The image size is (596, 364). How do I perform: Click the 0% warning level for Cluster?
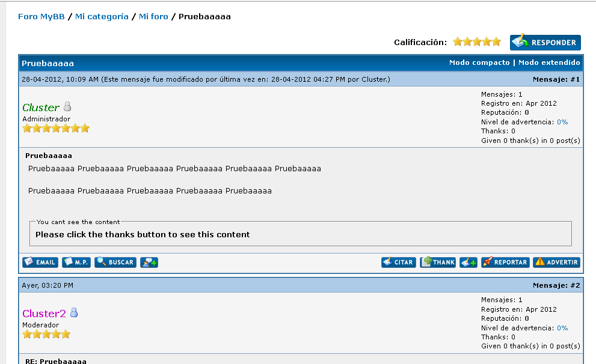[x=562, y=122]
